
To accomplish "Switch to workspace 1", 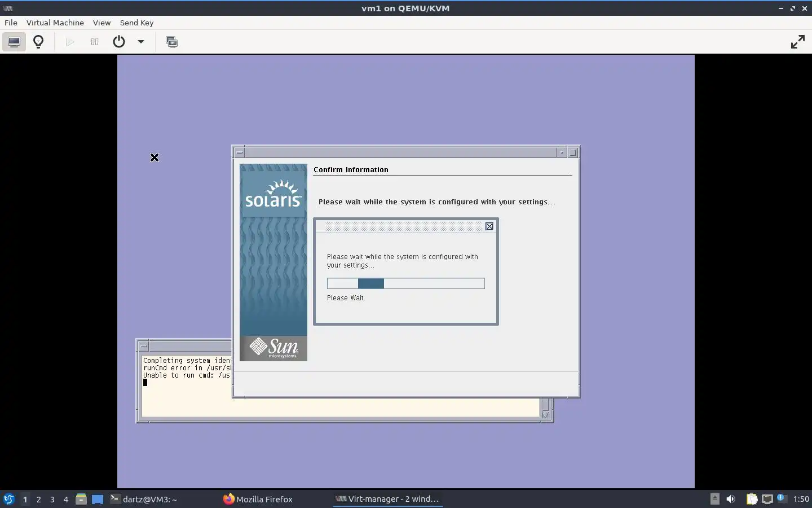I will coord(25,499).
